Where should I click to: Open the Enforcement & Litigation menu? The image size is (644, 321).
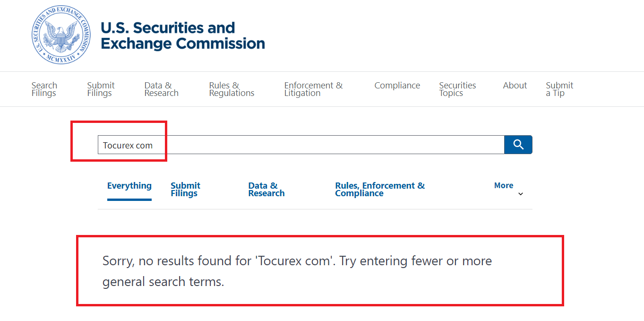pyautogui.click(x=313, y=89)
